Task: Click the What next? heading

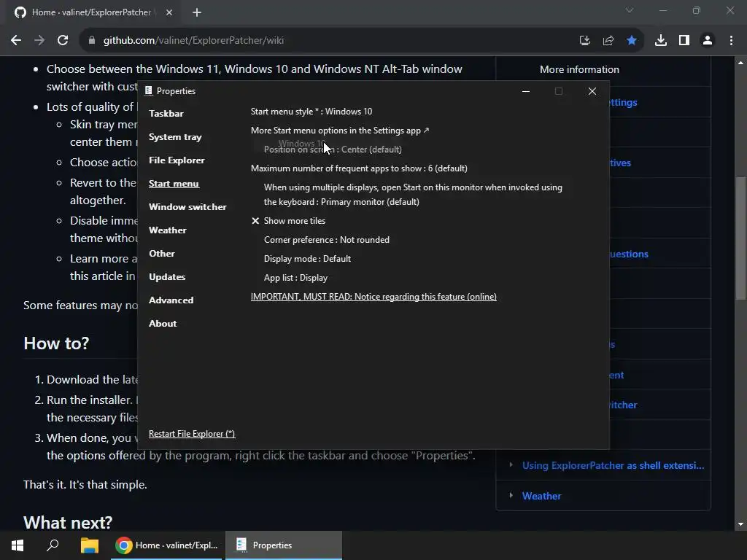Action: point(68,522)
